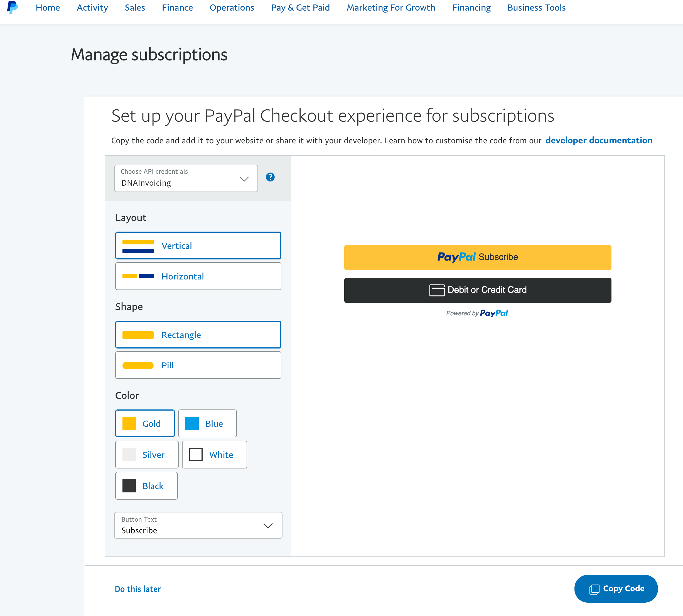The image size is (683, 616).
Task: Click the Do this later link
Action: click(x=138, y=589)
